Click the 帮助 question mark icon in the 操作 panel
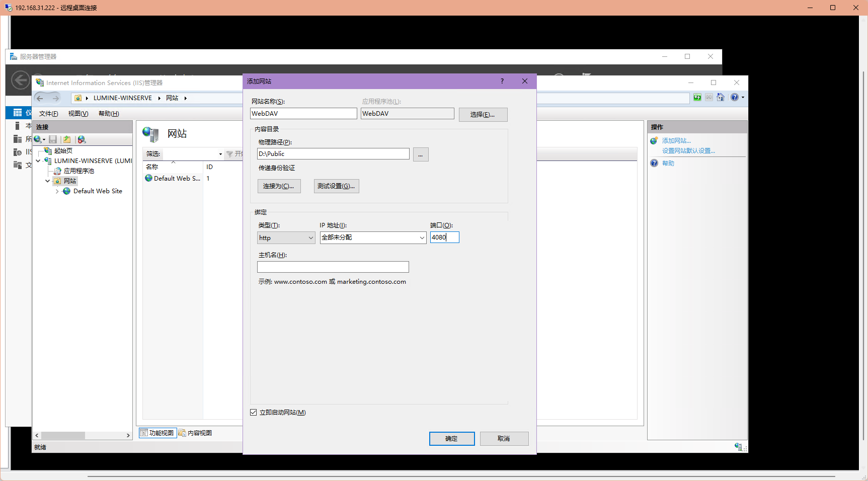This screenshot has height=481, width=868. point(654,163)
